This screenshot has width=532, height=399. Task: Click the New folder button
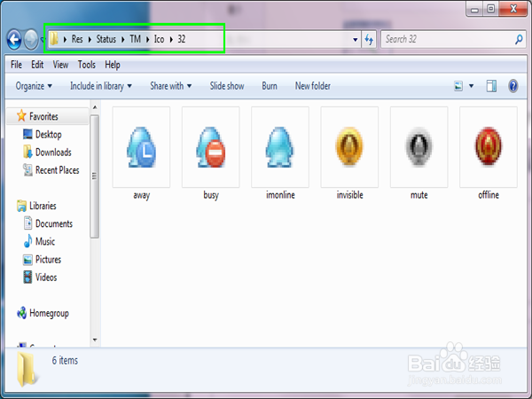pos(312,86)
